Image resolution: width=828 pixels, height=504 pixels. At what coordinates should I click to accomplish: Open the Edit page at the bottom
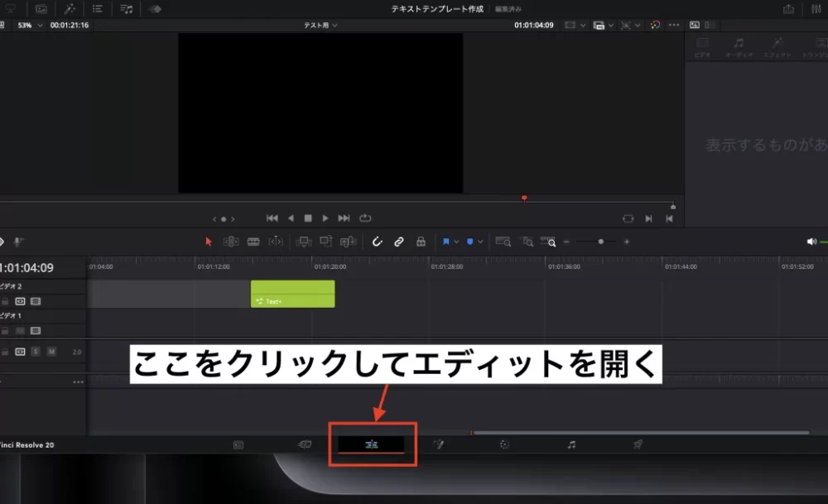tap(372, 444)
